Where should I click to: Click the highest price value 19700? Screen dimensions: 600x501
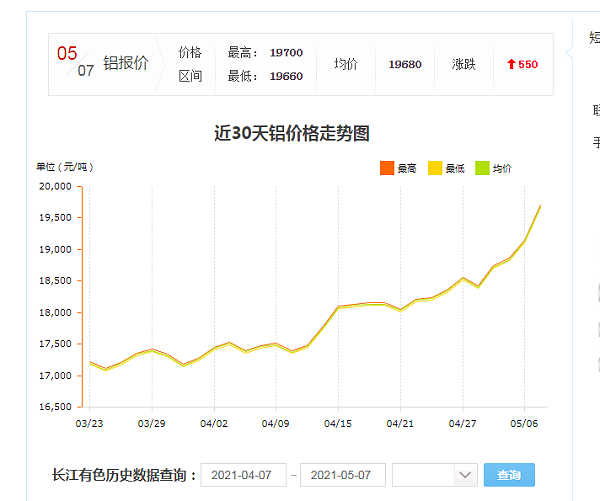(x=286, y=53)
